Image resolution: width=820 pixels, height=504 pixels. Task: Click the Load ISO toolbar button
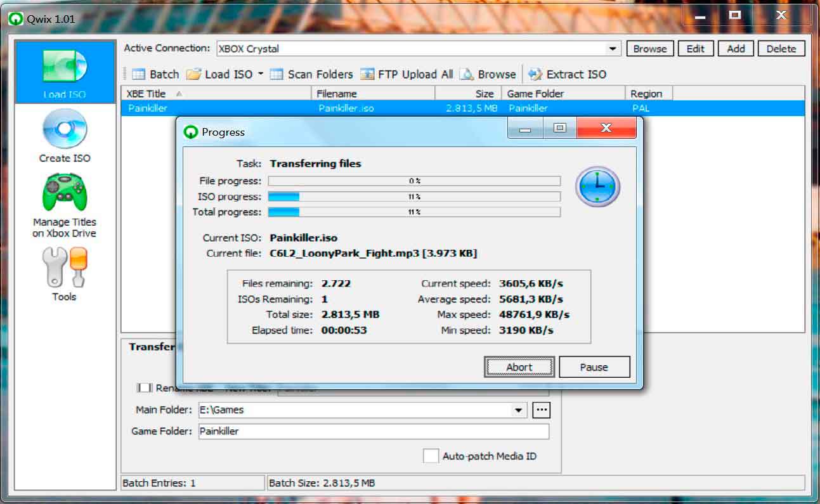(x=220, y=74)
